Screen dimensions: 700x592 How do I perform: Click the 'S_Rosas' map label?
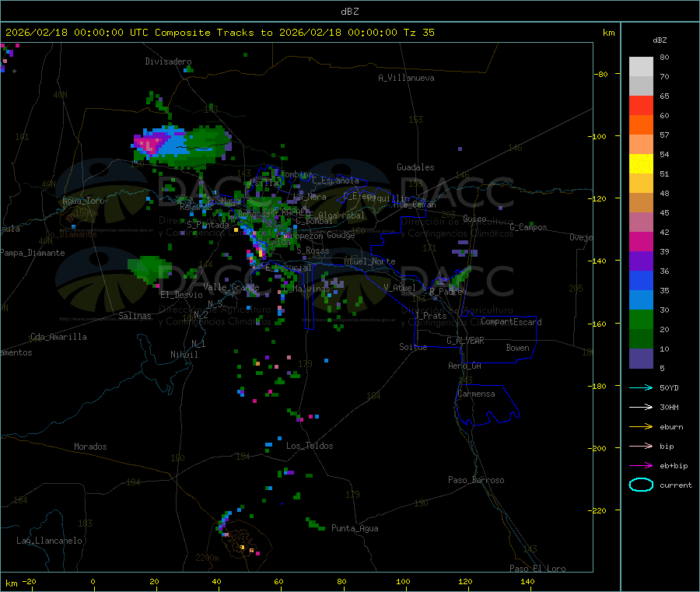313,250
